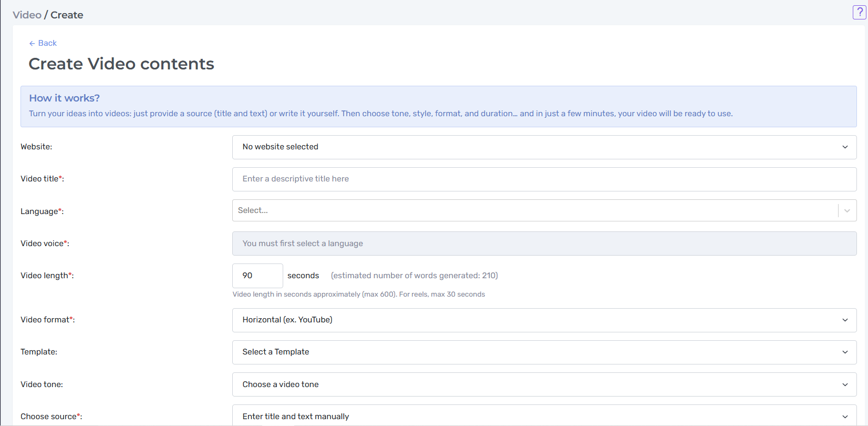Open the Language Select... combo box
Viewport: 868px width, 426px height.
click(x=544, y=210)
